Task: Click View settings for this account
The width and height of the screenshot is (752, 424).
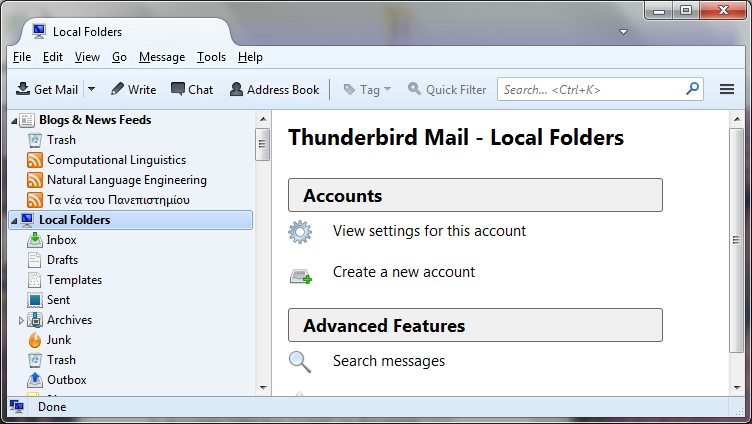Action: pyautogui.click(x=429, y=231)
